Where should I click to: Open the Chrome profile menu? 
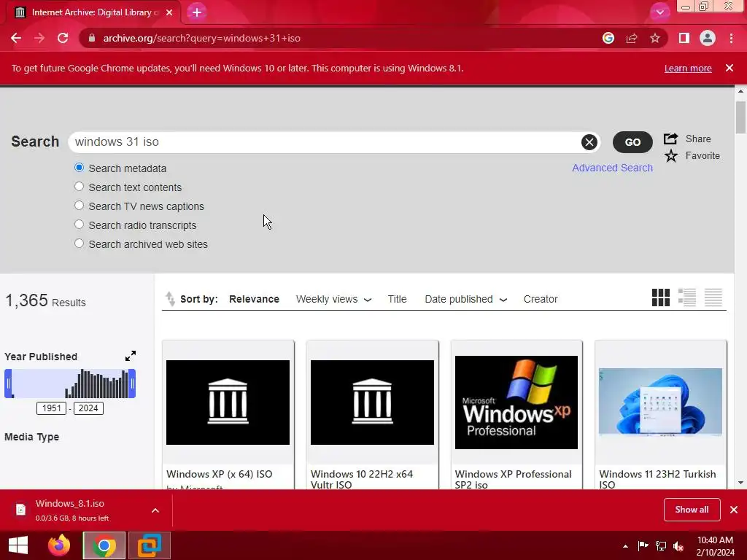708,38
